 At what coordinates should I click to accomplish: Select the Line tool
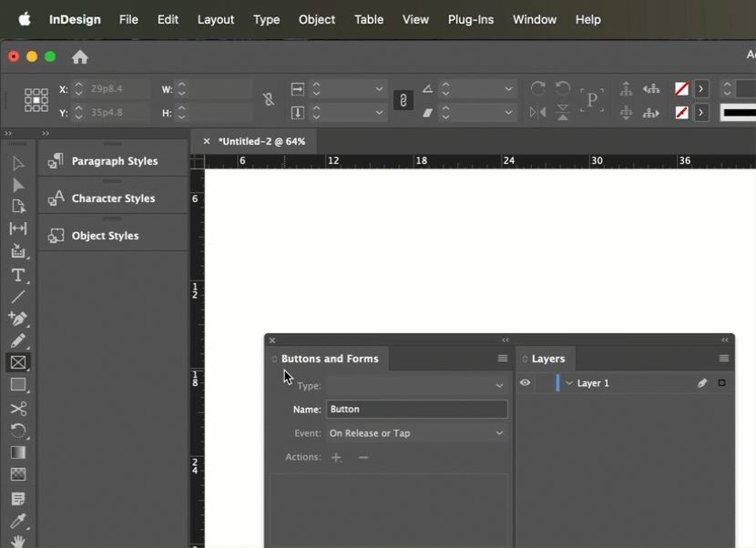[x=18, y=297]
